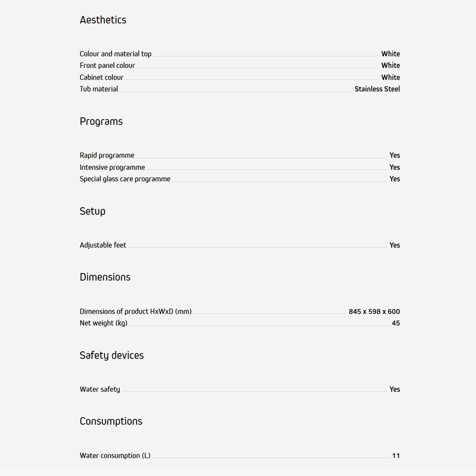Select the Water safety label
Screen dimensions: 476x476
click(100, 389)
